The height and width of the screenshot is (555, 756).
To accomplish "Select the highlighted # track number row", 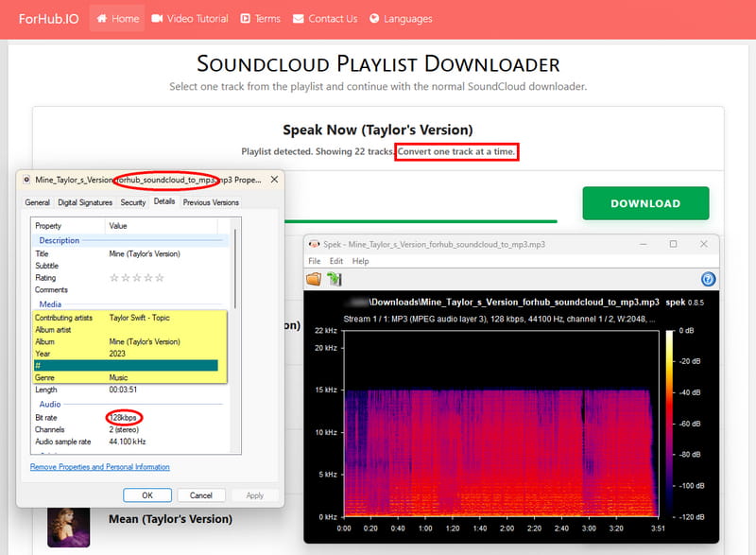I will [126, 366].
